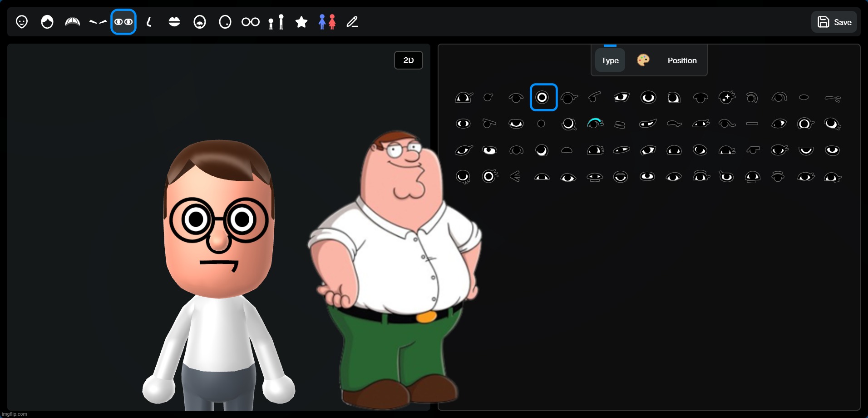Click the pencil edit icon
The height and width of the screenshot is (418, 868).
[352, 22]
